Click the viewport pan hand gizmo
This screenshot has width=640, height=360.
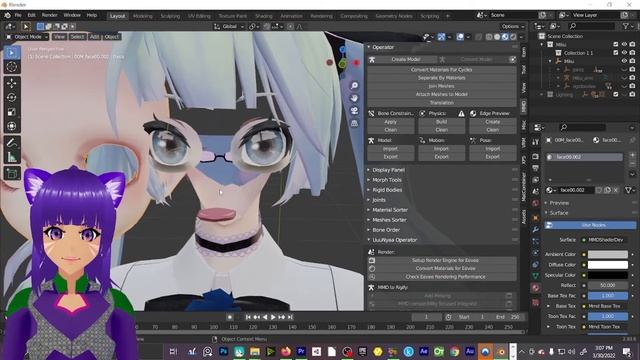(x=354, y=98)
